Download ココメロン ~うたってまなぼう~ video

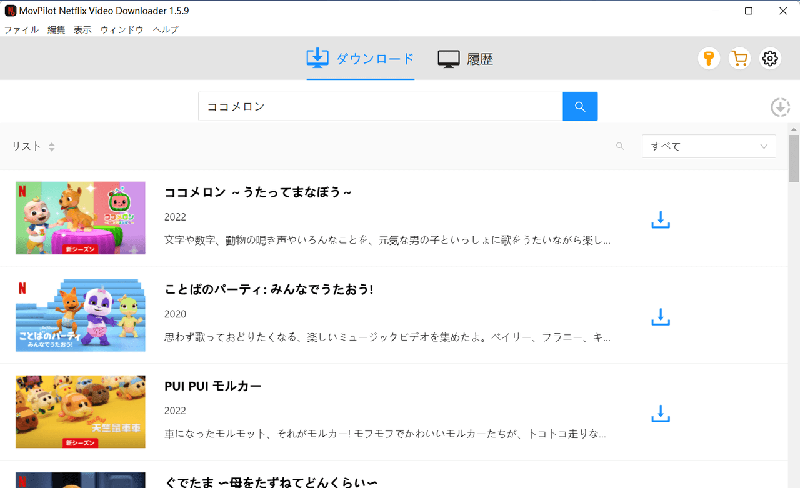[660, 219]
